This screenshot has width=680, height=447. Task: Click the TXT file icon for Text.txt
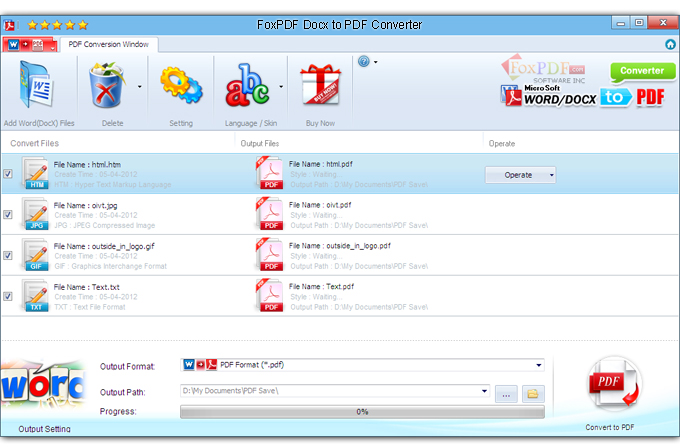[36, 296]
